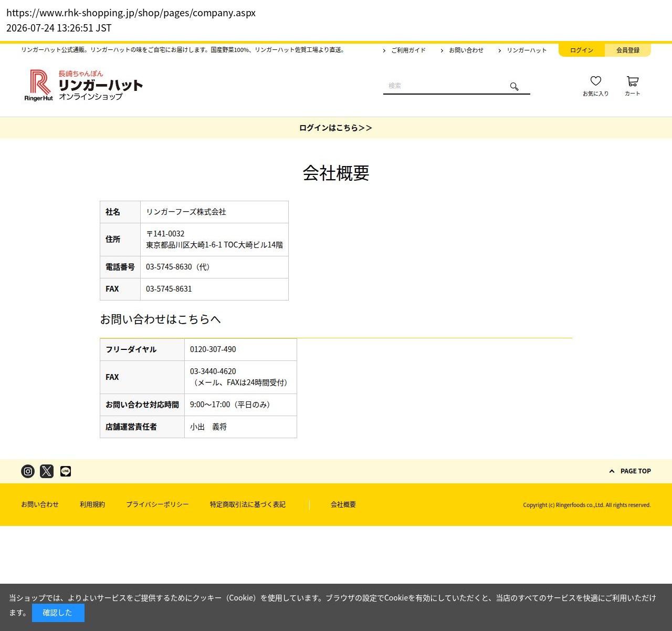Click the 社名 row header

[120, 212]
